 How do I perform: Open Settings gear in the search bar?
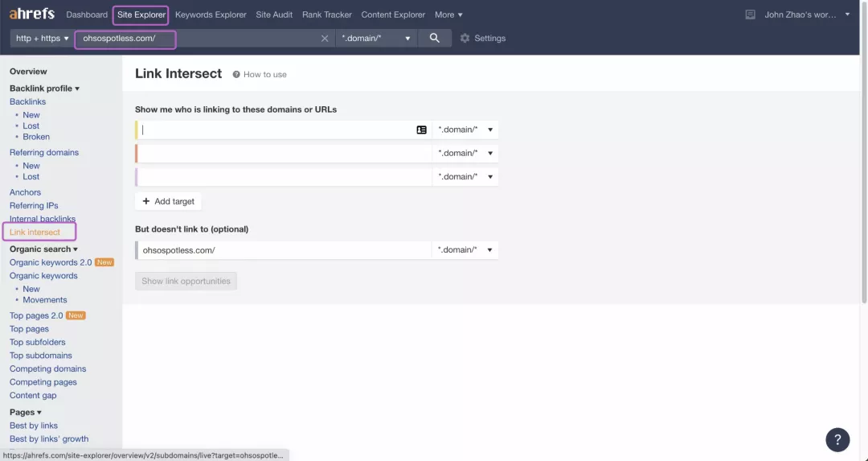point(483,39)
